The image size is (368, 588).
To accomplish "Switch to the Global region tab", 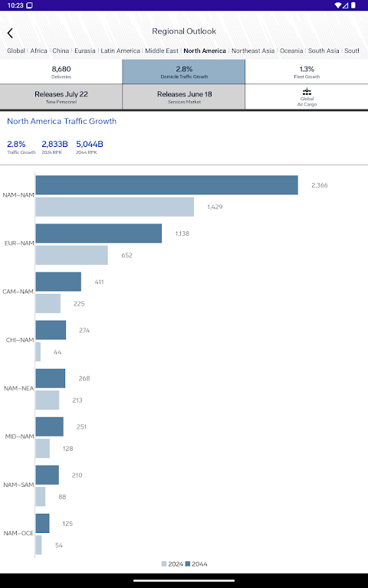I will pyautogui.click(x=16, y=51).
